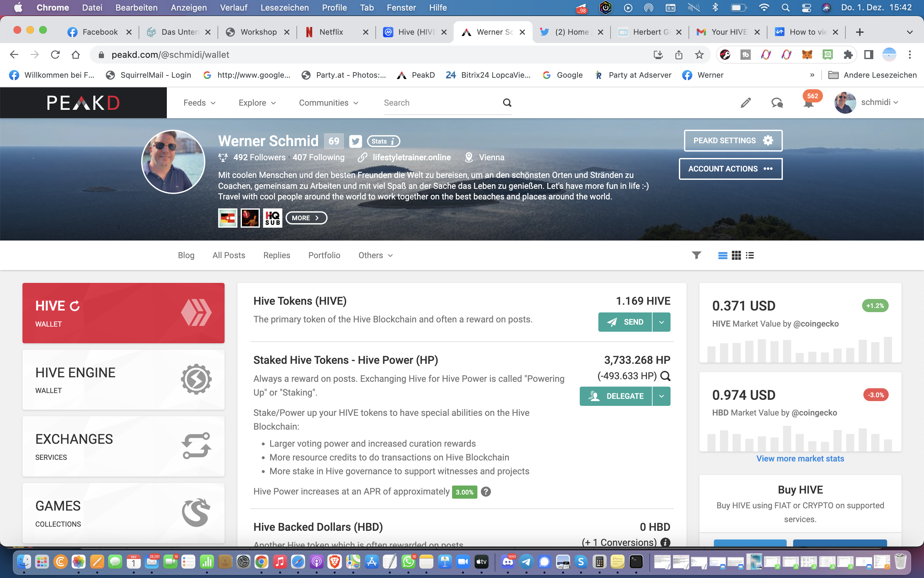Expand the Feeds dropdown
Screen dimensions: 924x578
click(x=199, y=102)
